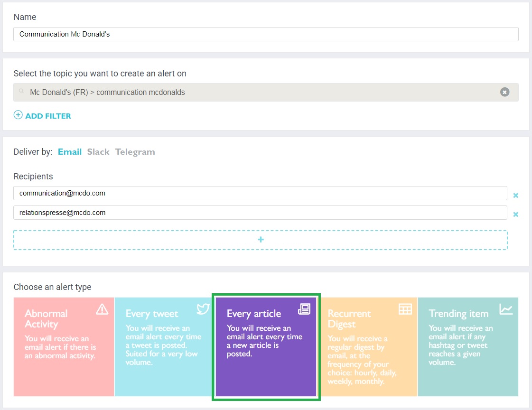Open the topic selector showing Mc Donald's (FR)
The image size is (532, 410).
[266, 92]
